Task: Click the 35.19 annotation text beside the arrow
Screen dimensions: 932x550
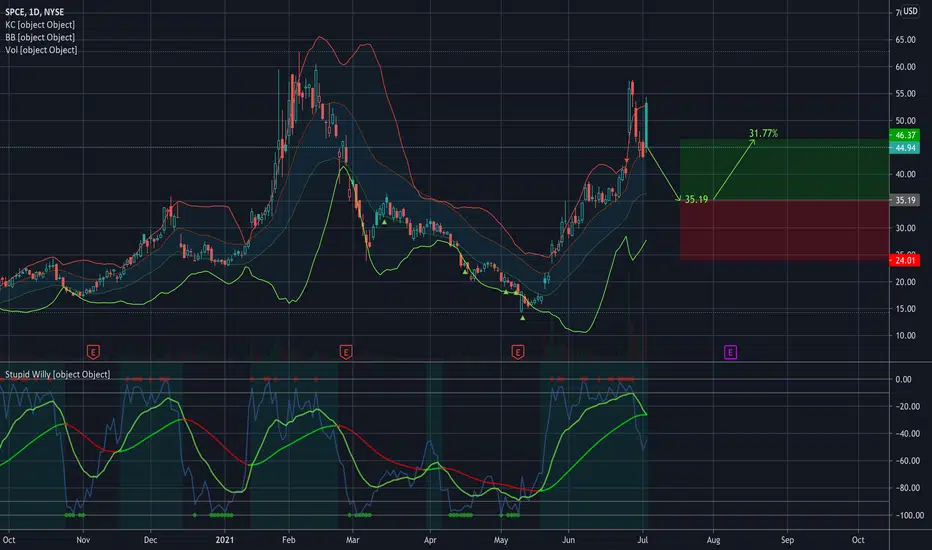Action: tap(696, 199)
